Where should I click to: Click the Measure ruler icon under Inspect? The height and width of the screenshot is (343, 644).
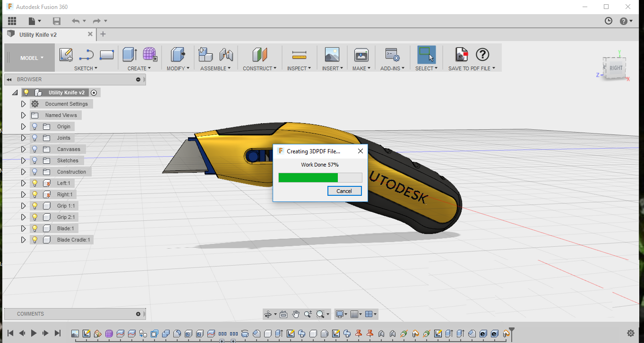[x=299, y=55]
